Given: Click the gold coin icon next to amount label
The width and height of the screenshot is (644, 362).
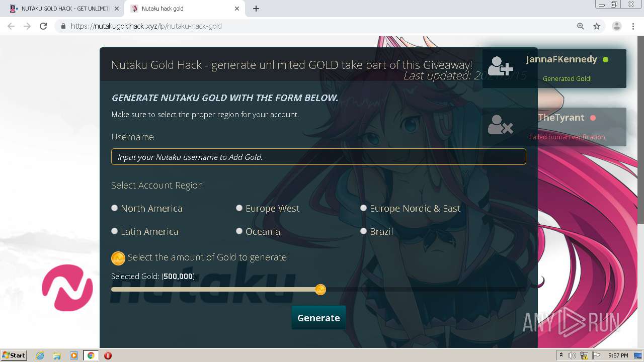Looking at the screenshot, I should [x=118, y=258].
